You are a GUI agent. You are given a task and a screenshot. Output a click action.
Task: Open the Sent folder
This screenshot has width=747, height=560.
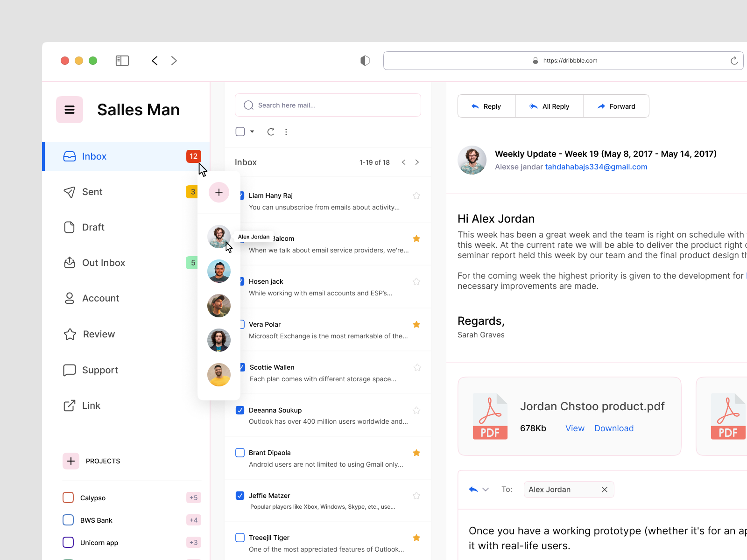[92, 192]
